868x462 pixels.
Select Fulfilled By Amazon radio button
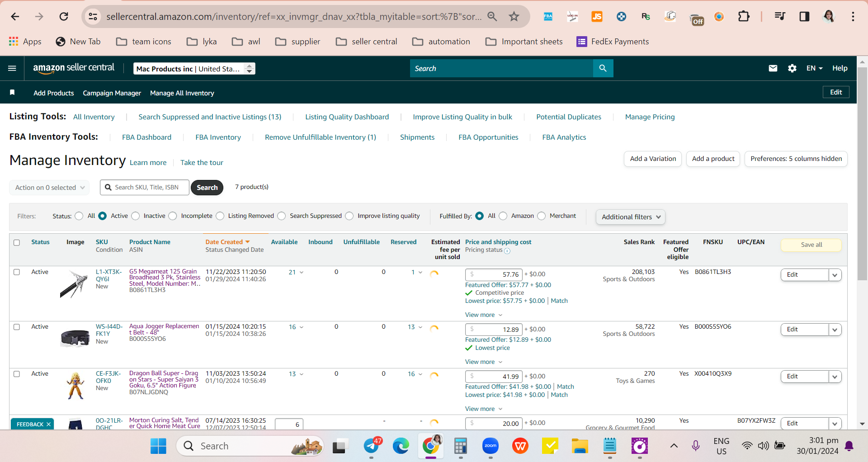coord(503,216)
